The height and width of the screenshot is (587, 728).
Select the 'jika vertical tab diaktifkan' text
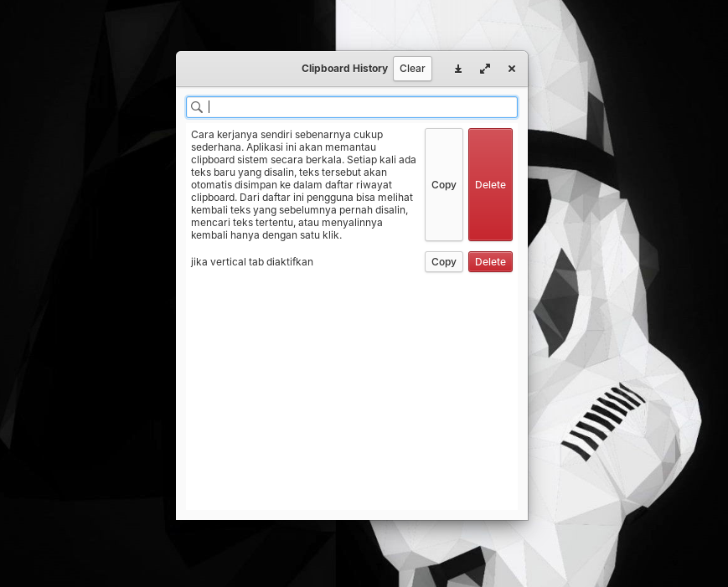252,262
